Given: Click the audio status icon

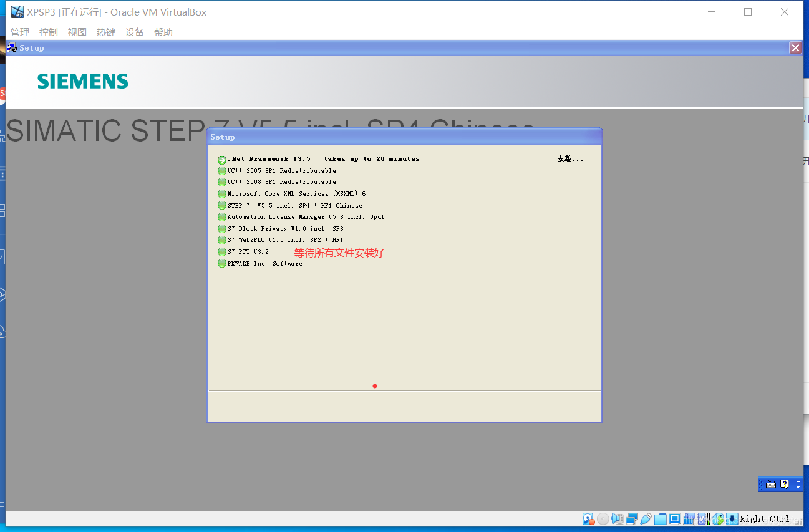Looking at the screenshot, I should pos(617,519).
